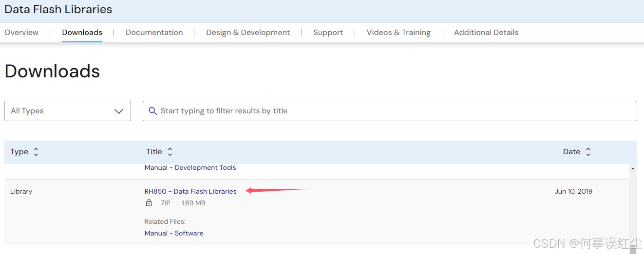Sort by the Type column arrows
The image size is (644, 254).
[36, 152]
